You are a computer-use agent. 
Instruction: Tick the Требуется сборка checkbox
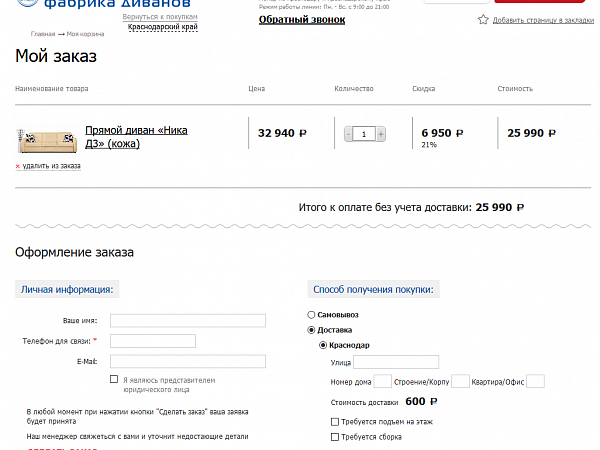pos(335,437)
